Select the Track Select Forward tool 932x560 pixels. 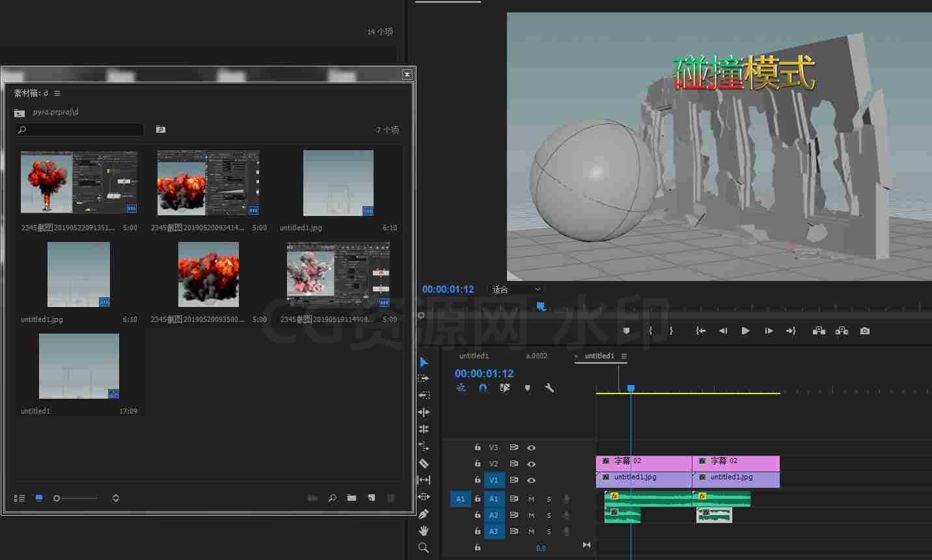(424, 379)
